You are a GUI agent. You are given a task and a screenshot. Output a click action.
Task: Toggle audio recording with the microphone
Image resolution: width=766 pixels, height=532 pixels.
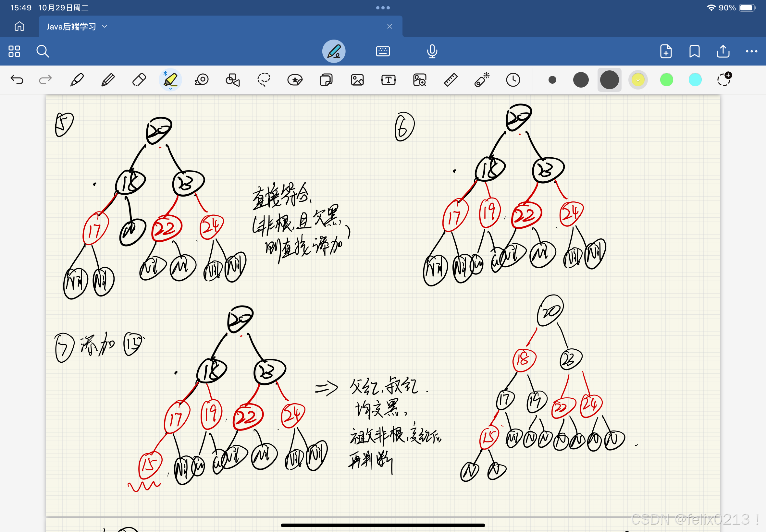(x=432, y=51)
